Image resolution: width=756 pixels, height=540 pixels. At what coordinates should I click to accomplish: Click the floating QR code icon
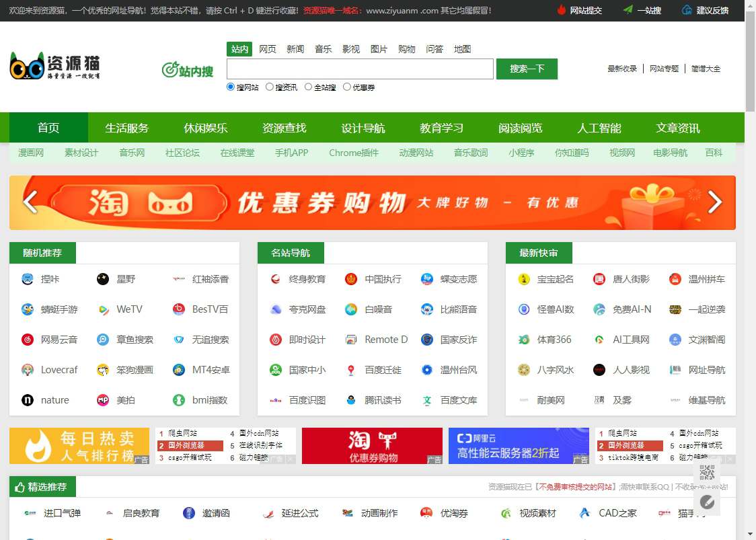click(707, 473)
